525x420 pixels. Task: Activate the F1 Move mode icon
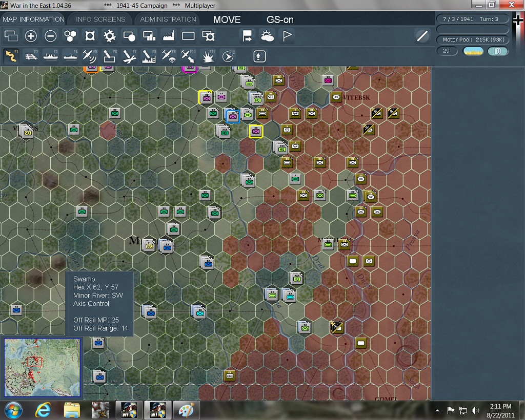click(11, 56)
